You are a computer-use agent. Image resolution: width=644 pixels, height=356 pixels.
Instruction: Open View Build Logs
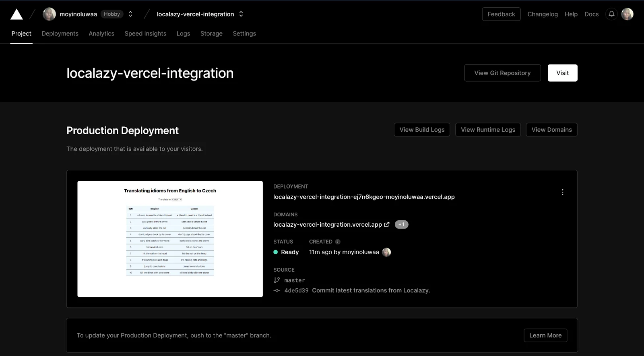coord(422,130)
